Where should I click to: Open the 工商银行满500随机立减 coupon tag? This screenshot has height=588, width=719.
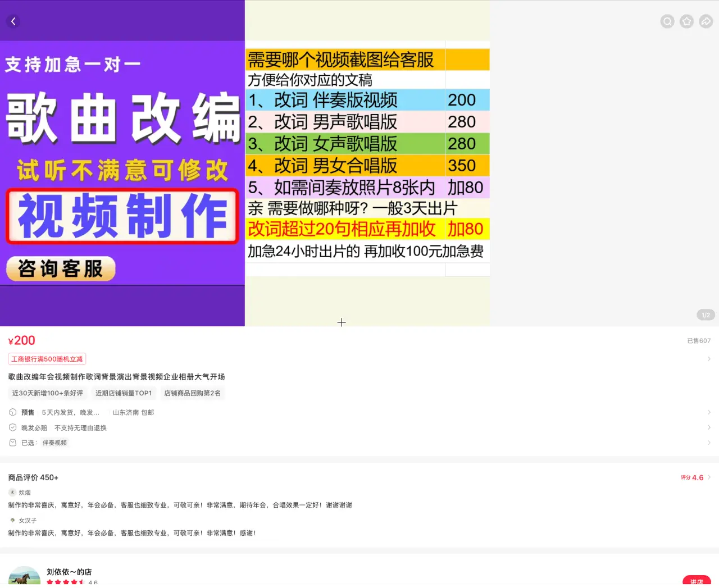point(47,359)
